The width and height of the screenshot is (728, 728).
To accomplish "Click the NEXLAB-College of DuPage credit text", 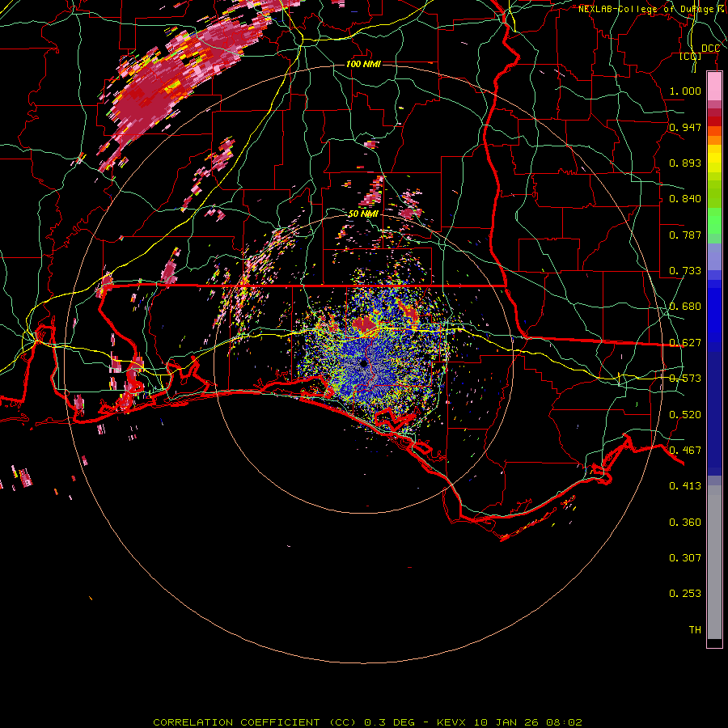I will pos(652,9).
